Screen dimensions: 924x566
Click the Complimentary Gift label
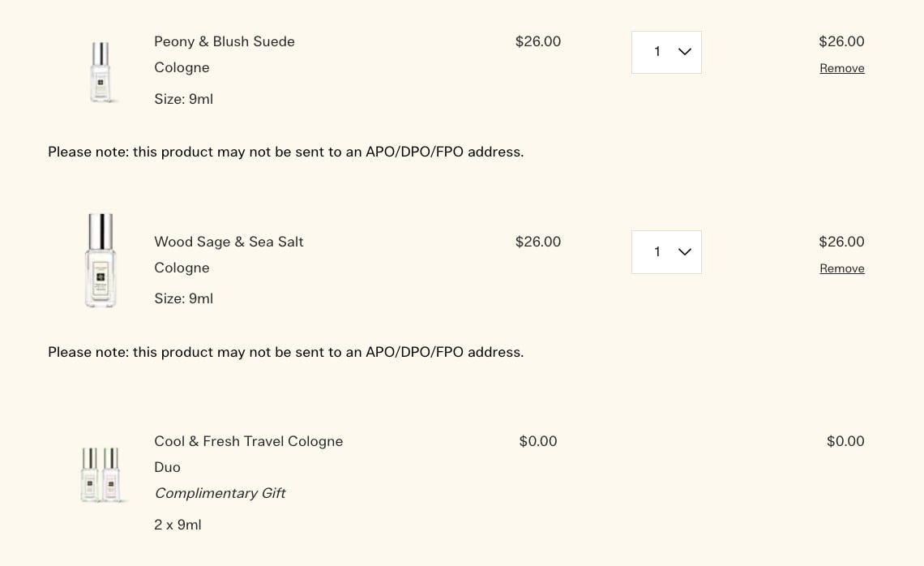pos(220,493)
